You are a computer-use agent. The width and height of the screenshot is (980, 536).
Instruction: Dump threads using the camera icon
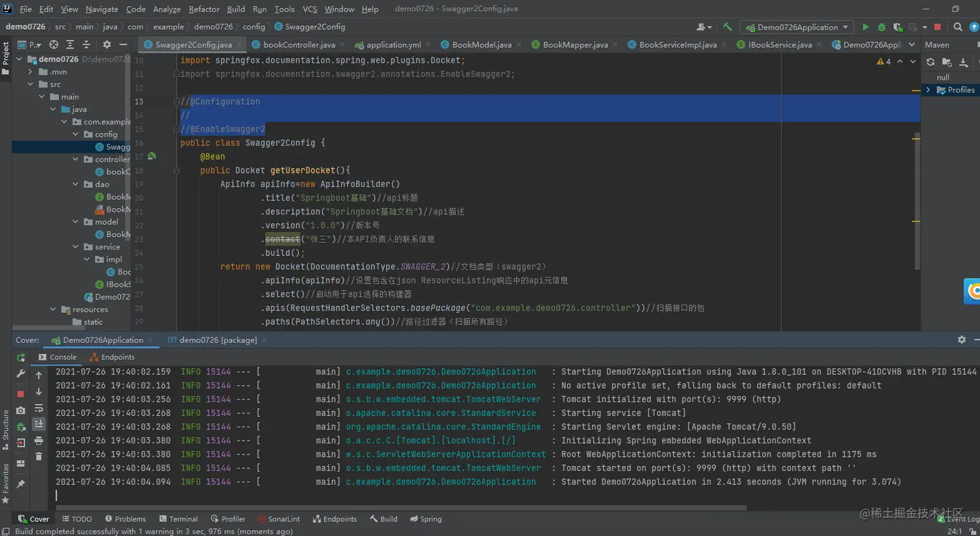click(x=21, y=410)
